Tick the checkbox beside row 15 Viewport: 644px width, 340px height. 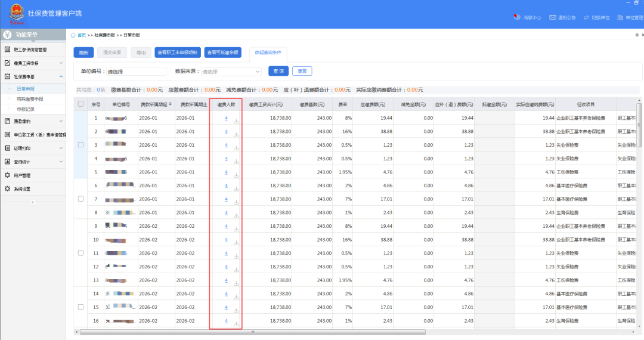pyautogui.click(x=81, y=307)
